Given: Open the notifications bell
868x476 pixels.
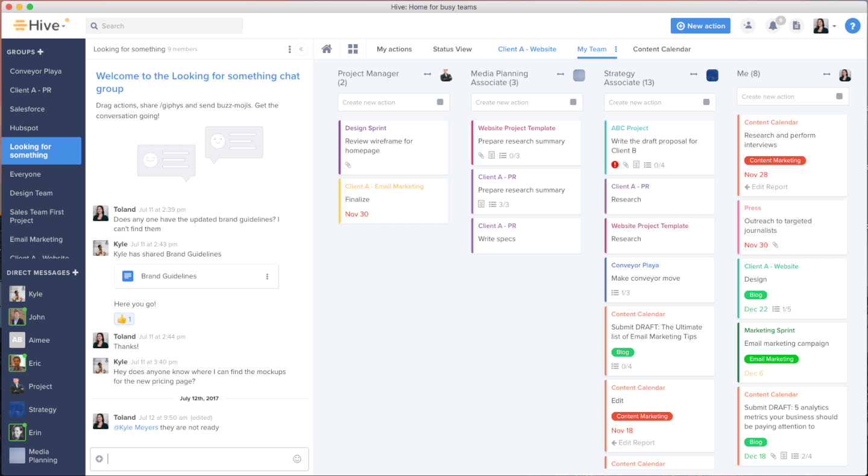Looking at the screenshot, I should coord(772,26).
